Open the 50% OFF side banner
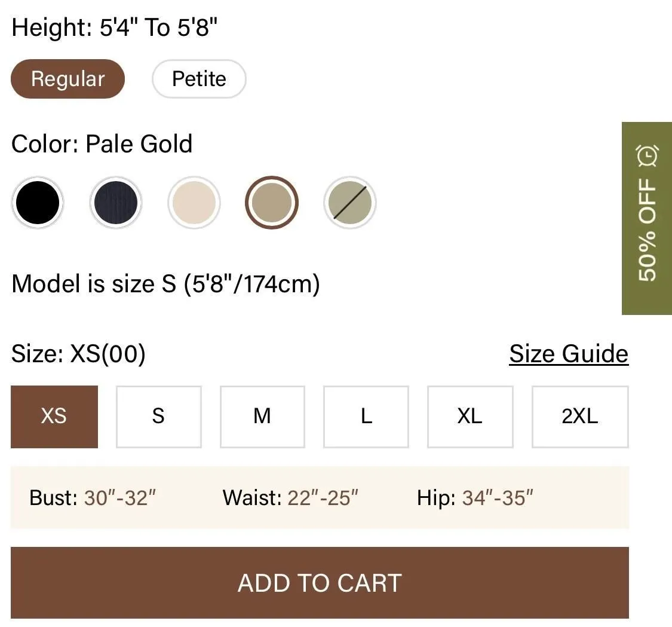 pos(647,218)
